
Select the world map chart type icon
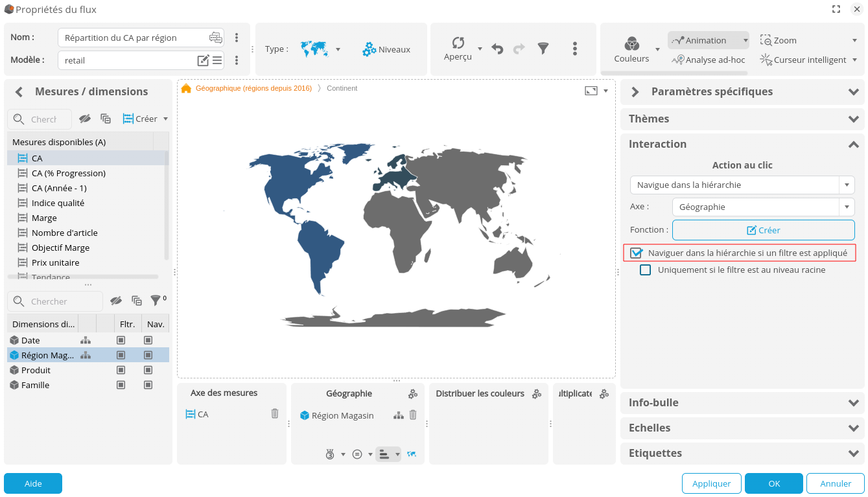point(315,49)
